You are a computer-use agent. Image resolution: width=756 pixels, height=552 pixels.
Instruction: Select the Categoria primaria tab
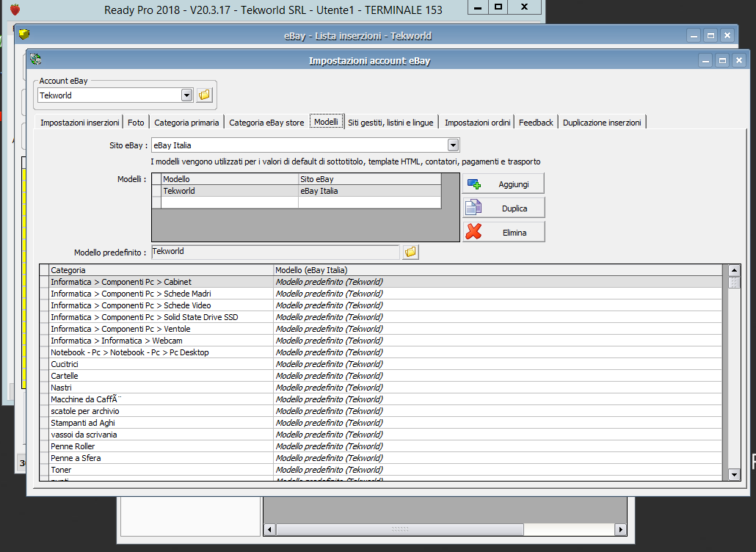tap(186, 123)
